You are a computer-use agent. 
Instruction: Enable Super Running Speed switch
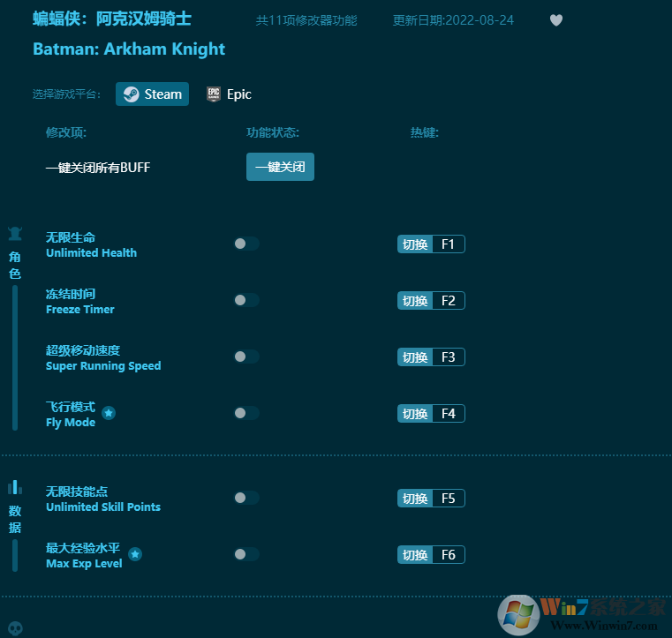[x=246, y=357]
